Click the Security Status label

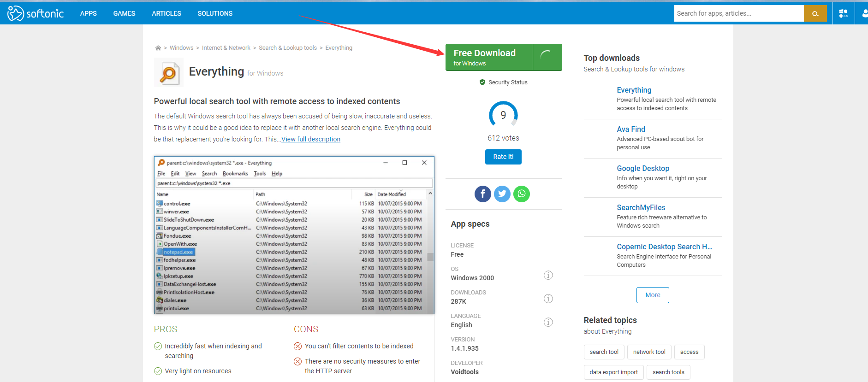[x=508, y=82]
